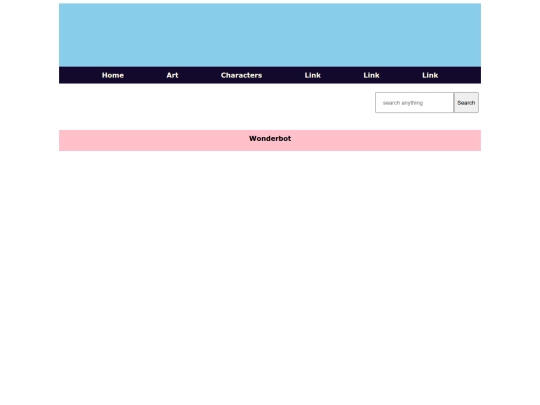Click the middle Link nav item

(x=371, y=75)
